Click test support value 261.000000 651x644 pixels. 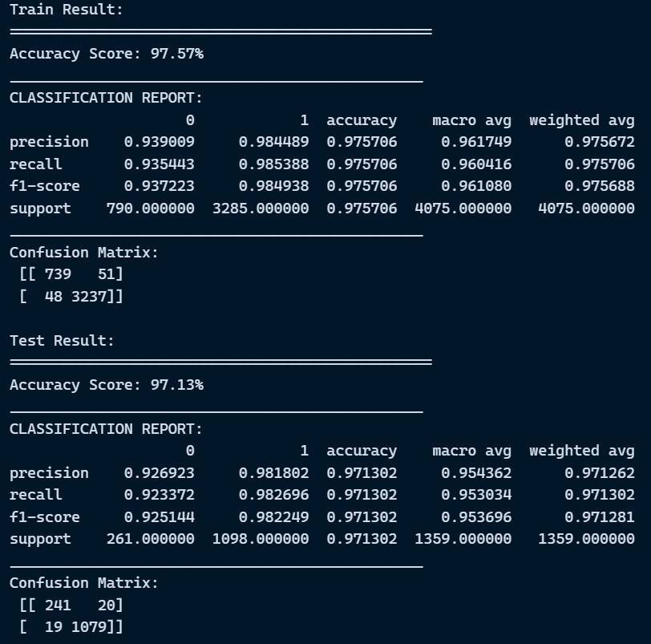[x=151, y=539]
